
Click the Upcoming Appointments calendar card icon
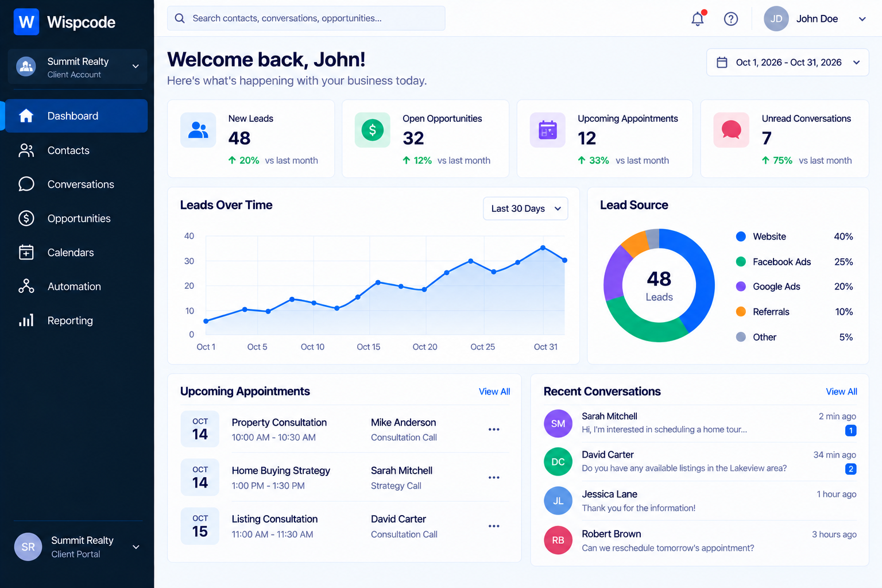click(x=548, y=130)
